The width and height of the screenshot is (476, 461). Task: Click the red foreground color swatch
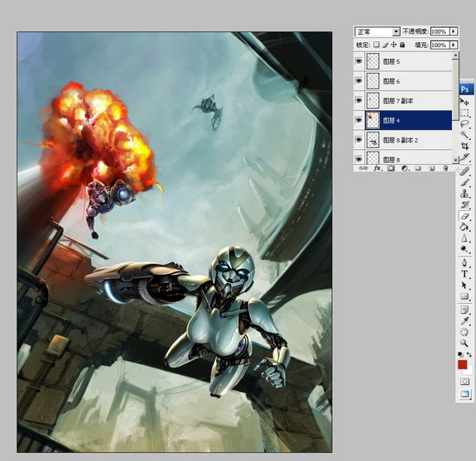click(462, 364)
